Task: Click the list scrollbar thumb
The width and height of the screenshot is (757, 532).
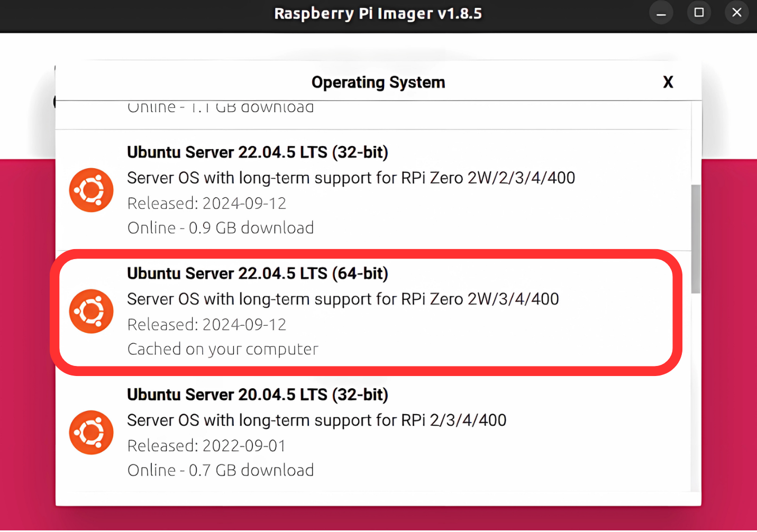Action: pos(696,239)
